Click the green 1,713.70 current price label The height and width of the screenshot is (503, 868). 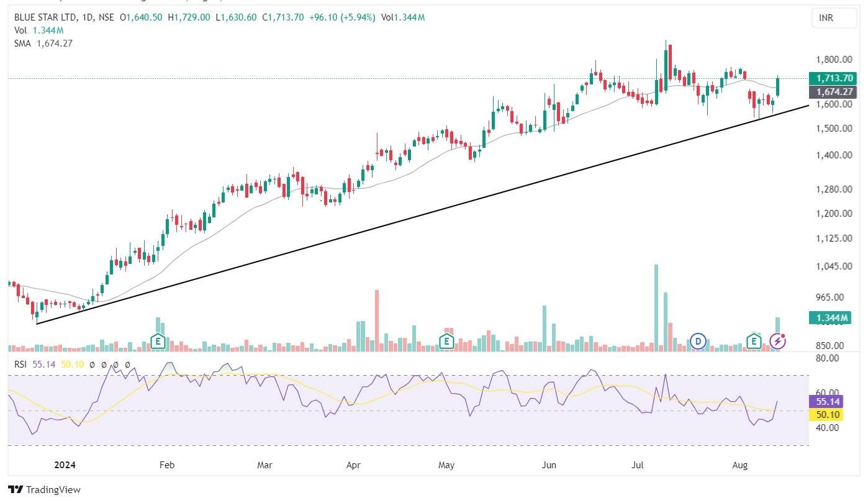click(831, 78)
